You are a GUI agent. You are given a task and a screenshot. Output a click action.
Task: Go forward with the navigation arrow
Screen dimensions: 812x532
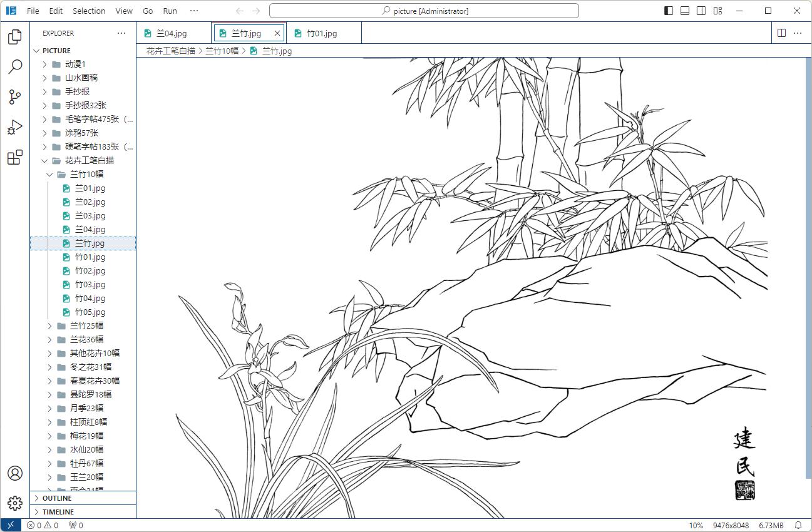tap(255, 11)
